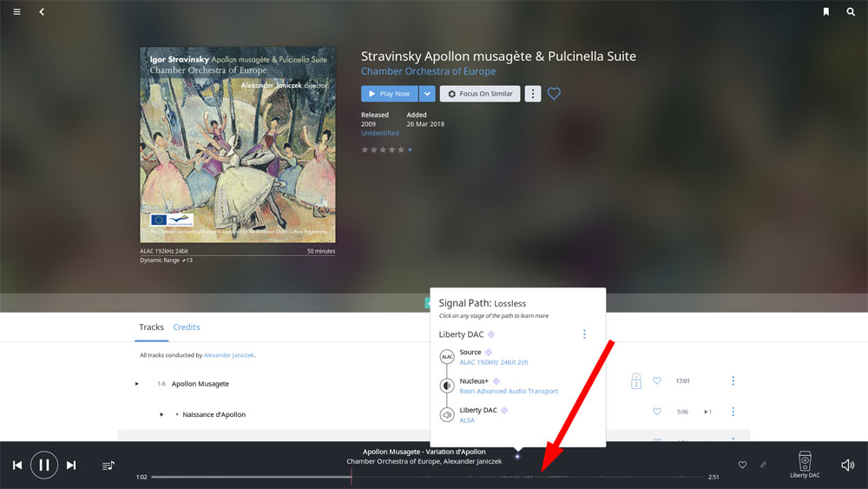Favorite the album with the heart icon
Screen dimensions: 868x489
pyautogui.click(x=554, y=94)
